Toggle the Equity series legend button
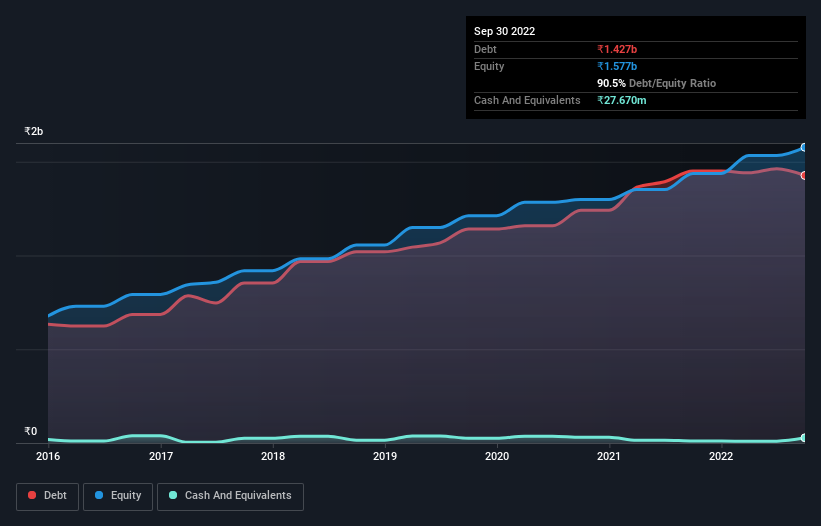Screen dimensions: 821x526 coord(118,496)
